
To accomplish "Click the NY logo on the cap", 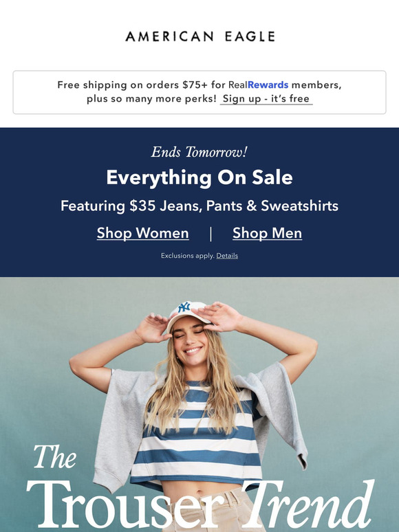I will (x=184, y=307).
